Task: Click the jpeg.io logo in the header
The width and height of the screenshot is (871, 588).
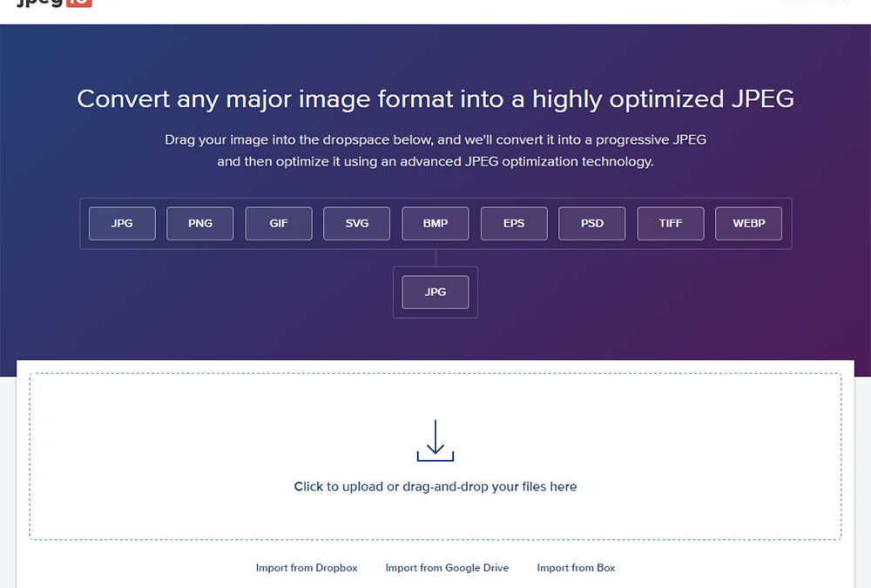Action: 54,3
